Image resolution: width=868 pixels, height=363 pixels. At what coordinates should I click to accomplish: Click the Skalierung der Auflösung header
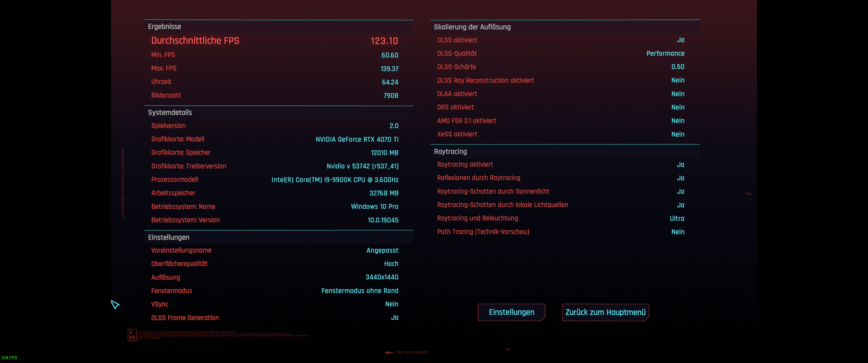coord(472,27)
